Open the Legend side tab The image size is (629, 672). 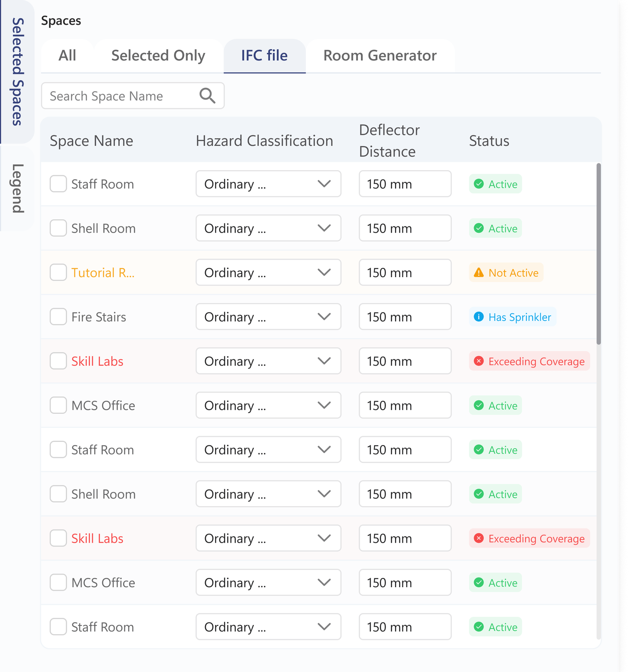coord(17,189)
